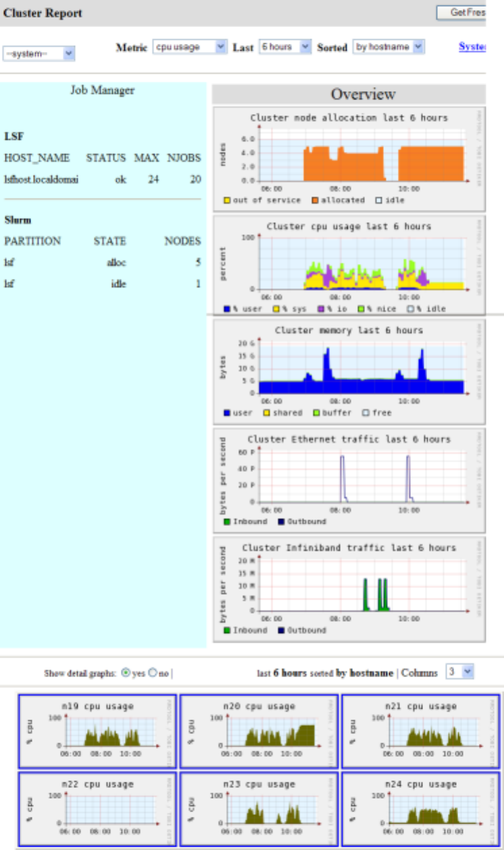
Task: Open Cluster Infiniband traffic graph
Action: 349,588
